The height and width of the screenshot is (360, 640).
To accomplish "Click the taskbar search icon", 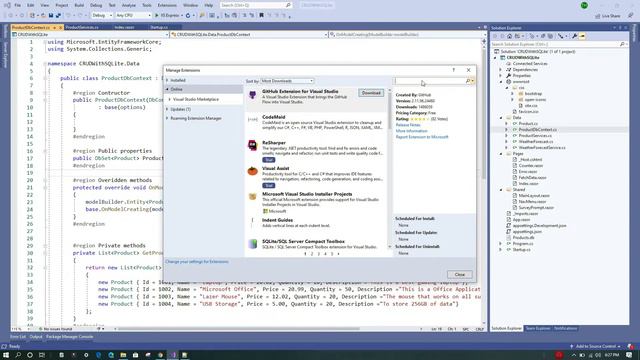I will (18, 355).
